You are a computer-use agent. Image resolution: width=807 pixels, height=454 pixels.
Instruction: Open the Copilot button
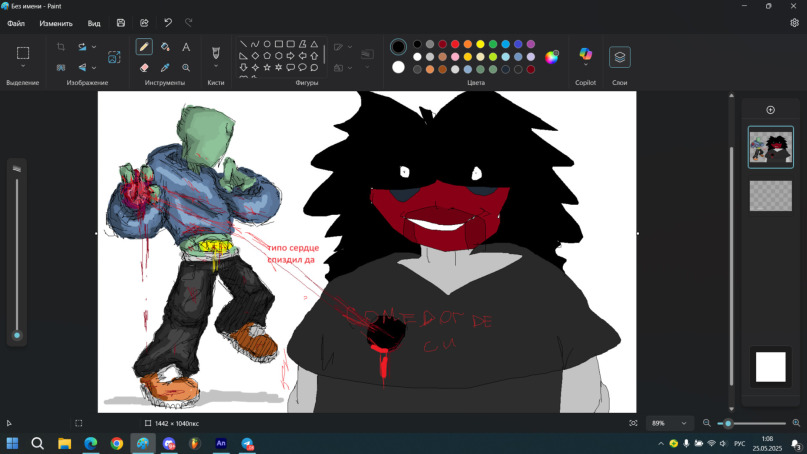[585, 55]
